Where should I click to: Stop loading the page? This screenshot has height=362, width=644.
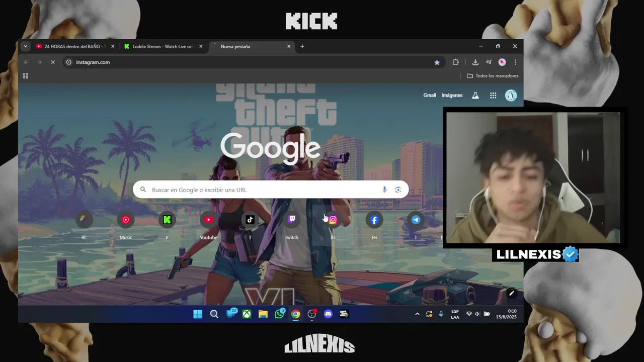(53, 62)
